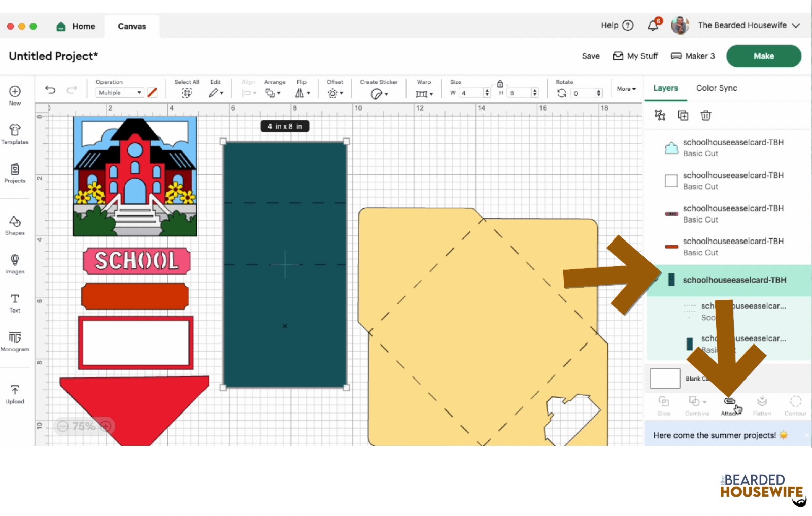Click the operation color swatch

(x=152, y=93)
